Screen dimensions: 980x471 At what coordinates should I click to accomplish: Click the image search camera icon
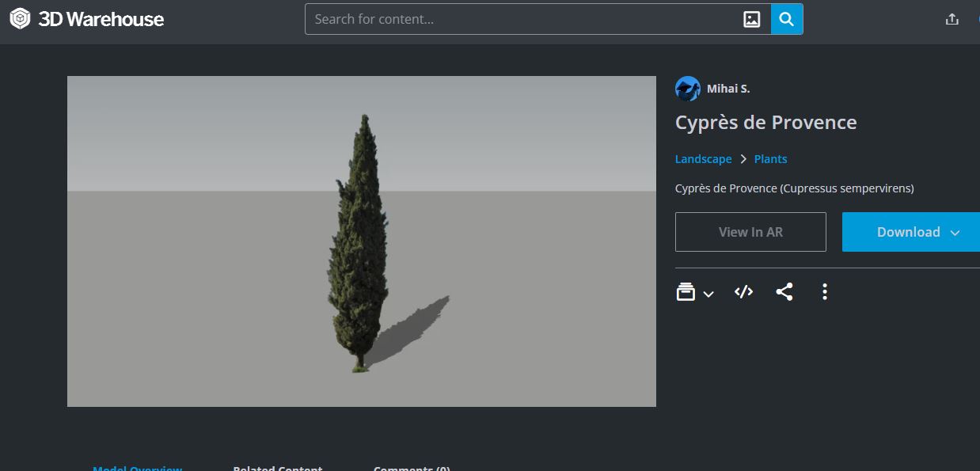coord(752,20)
